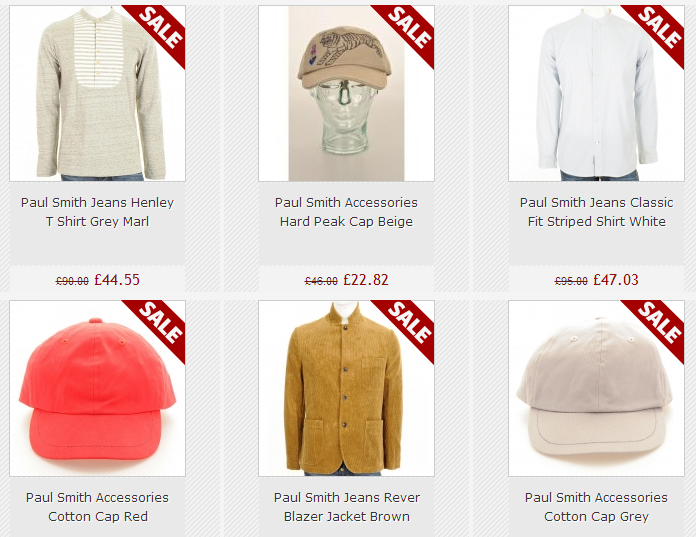Open the Henley T Shirt Grey Marl image
The image size is (696, 537).
(x=97, y=93)
